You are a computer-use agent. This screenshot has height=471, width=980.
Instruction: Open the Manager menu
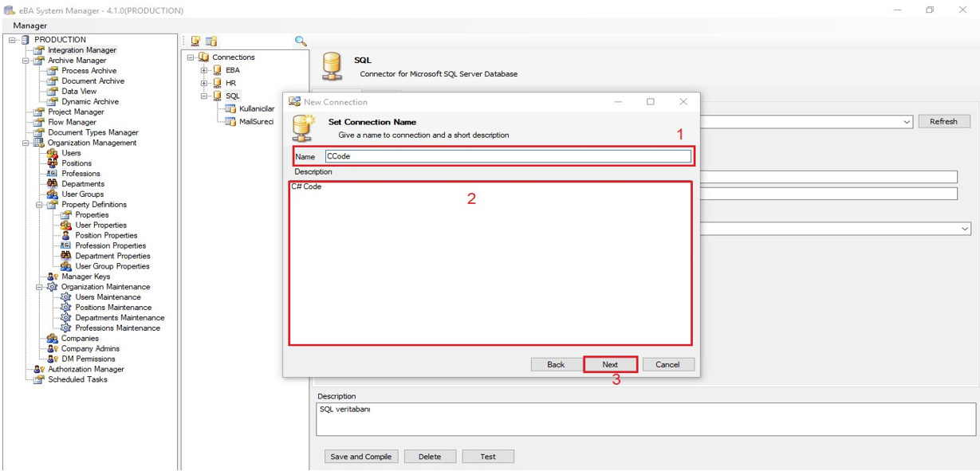coord(30,26)
